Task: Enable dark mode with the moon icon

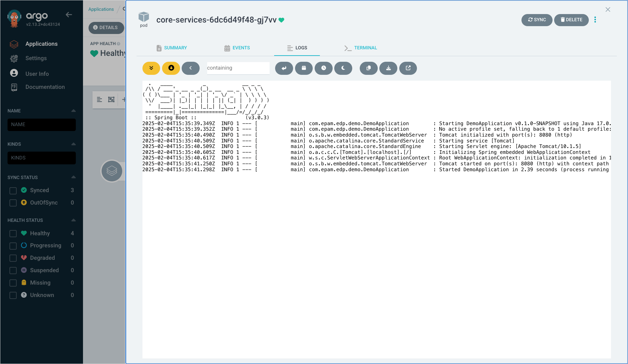Action: coord(343,68)
